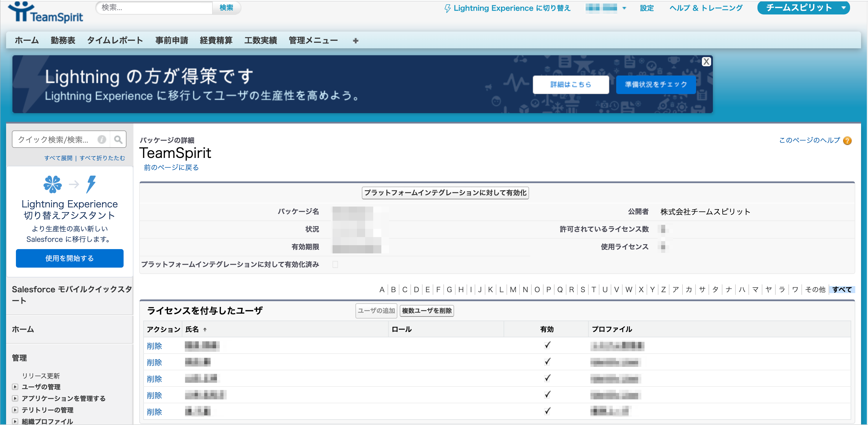Click the TeamSpirit logo

(x=45, y=13)
